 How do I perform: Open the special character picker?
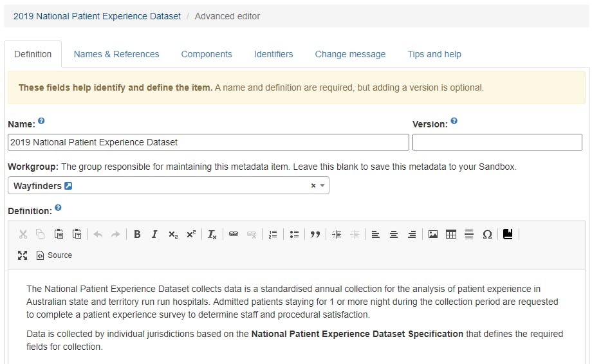click(x=487, y=235)
